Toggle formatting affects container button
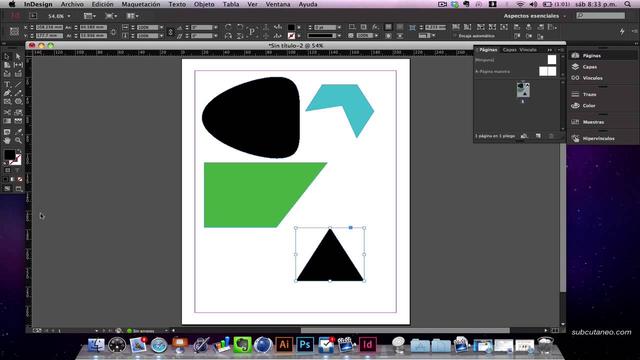 pos(7,170)
